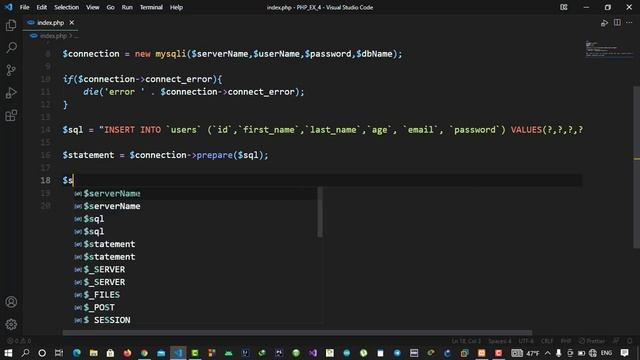Change the CRLF end-of-line sequence
This screenshot has height=360, width=640.
pyautogui.click(x=547, y=341)
